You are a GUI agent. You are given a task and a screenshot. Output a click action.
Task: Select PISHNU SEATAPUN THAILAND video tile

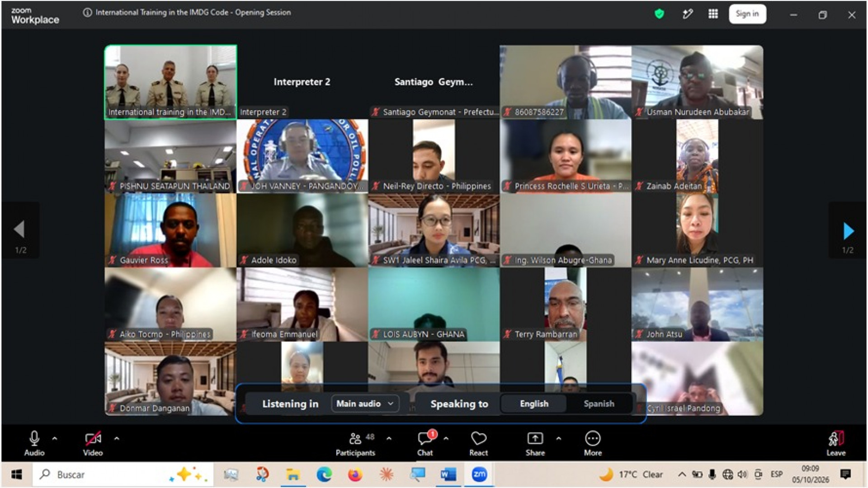pos(170,156)
